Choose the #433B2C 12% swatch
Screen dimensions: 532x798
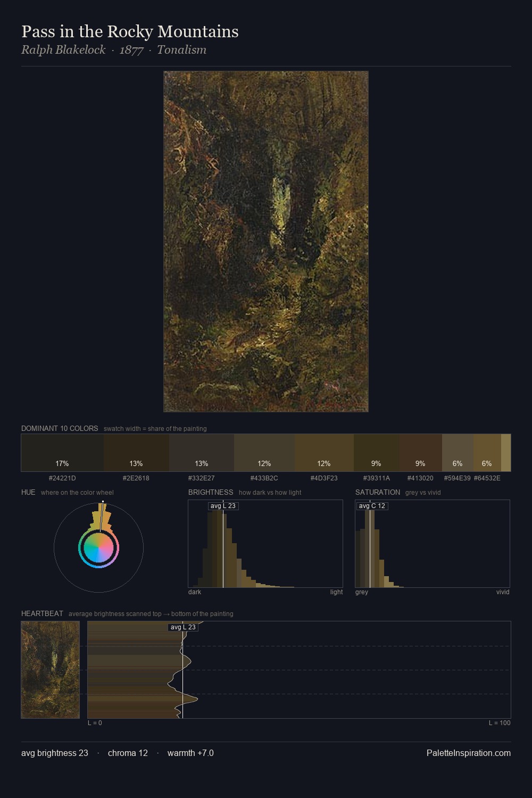(x=264, y=453)
